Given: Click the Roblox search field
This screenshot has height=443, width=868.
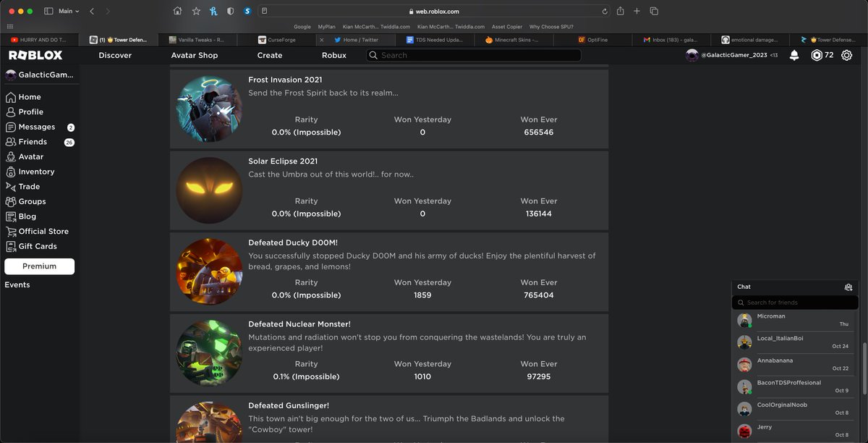Looking at the screenshot, I should [x=473, y=55].
